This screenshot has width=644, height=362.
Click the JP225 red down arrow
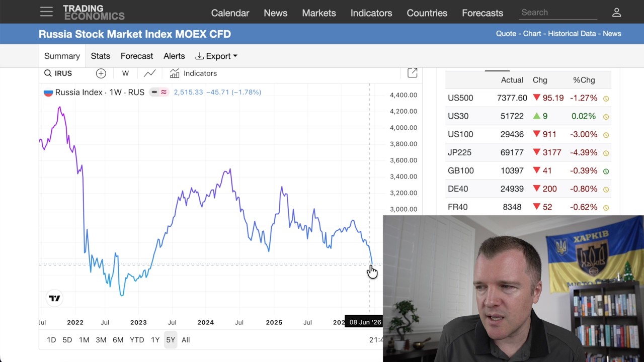pyautogui.click(x=537, y=152)
